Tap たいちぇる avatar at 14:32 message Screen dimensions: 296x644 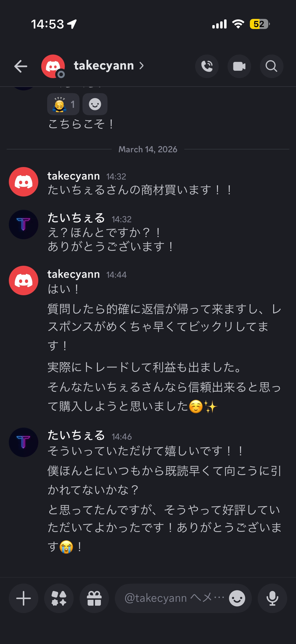(24, 224)
